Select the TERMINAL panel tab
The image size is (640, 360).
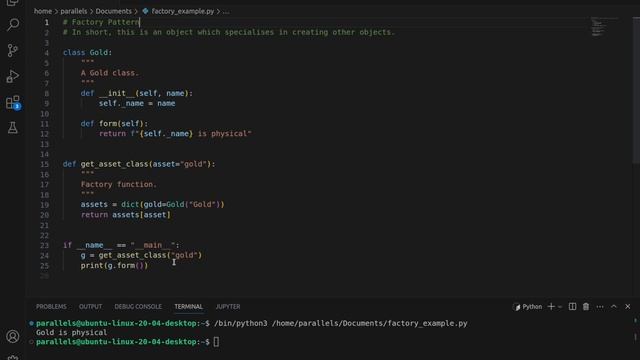pos(188,307)
